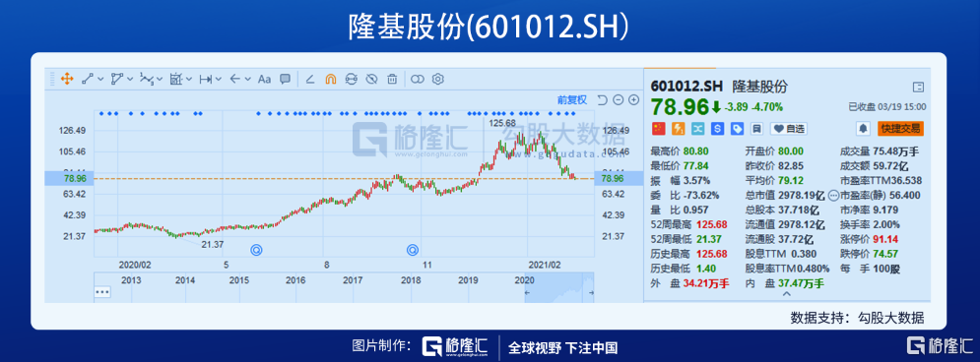Click the ellipsis button below the chart
980x362 pixels.
(101, 291)
